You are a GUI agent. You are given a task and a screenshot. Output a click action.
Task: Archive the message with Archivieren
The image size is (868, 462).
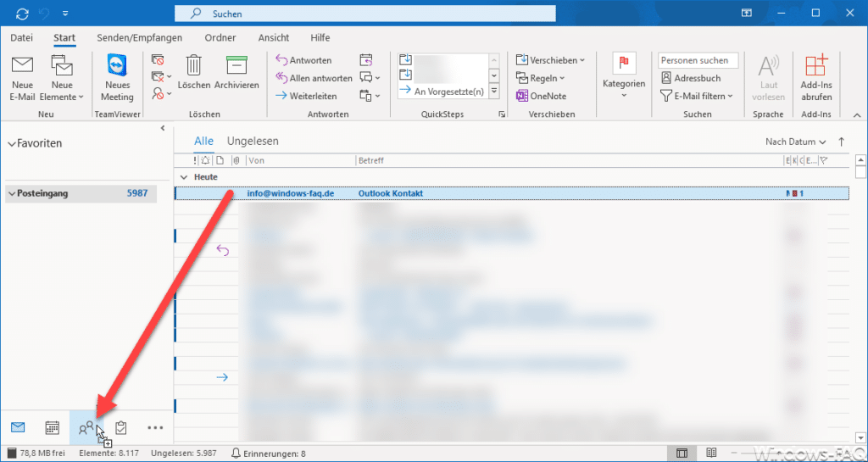coord(236,72)
